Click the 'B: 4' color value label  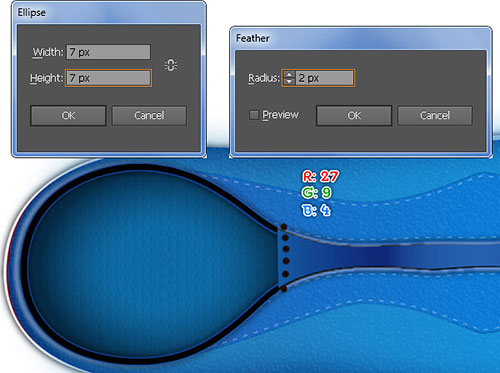pos(316,210)
